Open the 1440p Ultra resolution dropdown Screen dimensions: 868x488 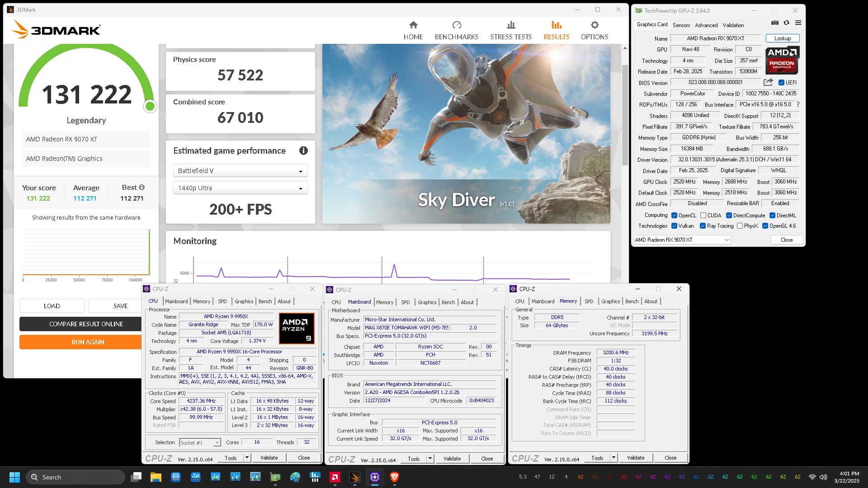coord(240,188)
